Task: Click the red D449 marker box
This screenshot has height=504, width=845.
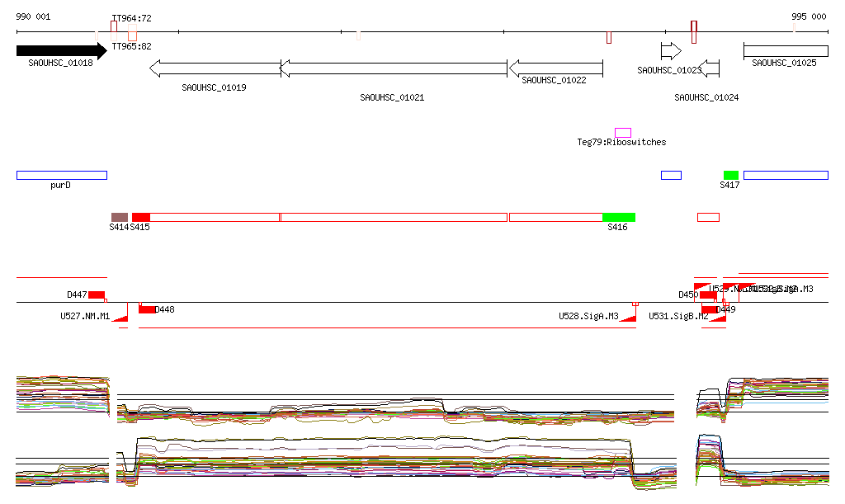Action: 710,309
